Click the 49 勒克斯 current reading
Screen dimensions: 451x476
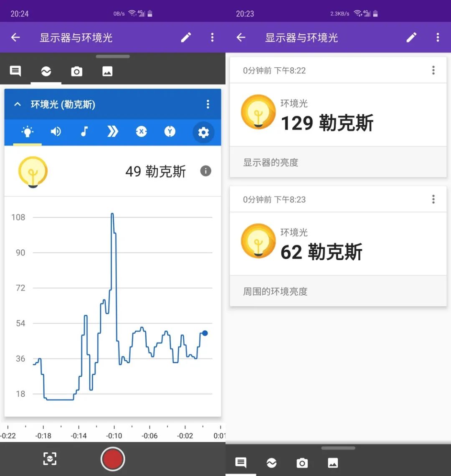coord(155,172)
